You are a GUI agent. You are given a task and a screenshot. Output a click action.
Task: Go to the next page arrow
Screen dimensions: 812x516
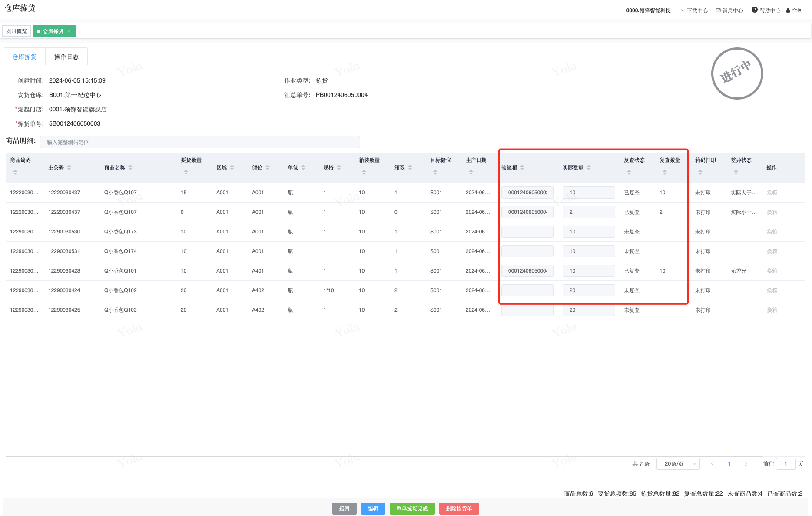746,464
